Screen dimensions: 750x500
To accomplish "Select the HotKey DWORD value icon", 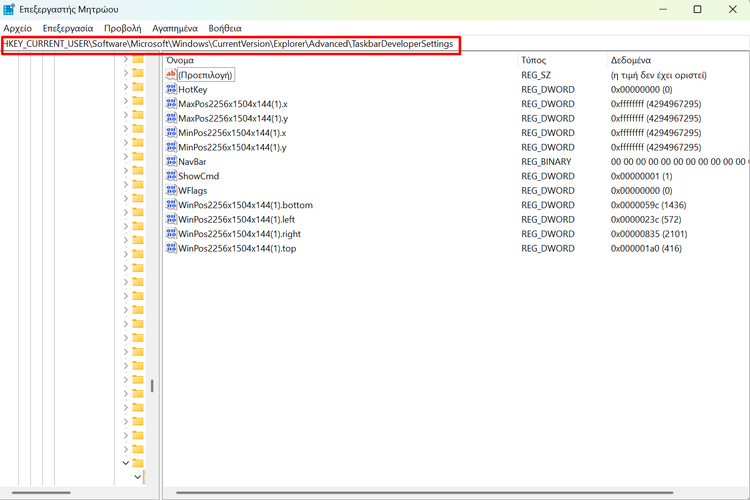I will tap(171, 89).
